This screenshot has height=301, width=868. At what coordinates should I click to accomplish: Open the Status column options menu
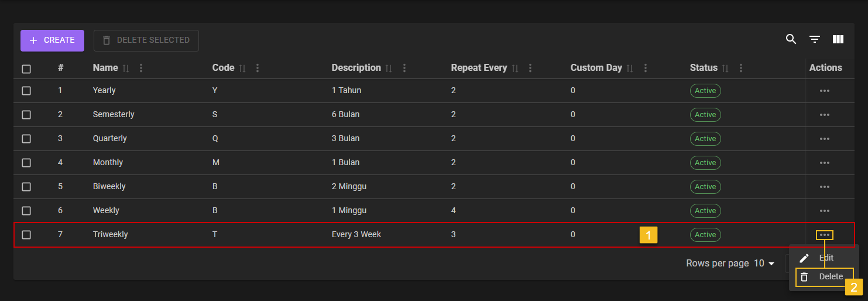[741, 69]
